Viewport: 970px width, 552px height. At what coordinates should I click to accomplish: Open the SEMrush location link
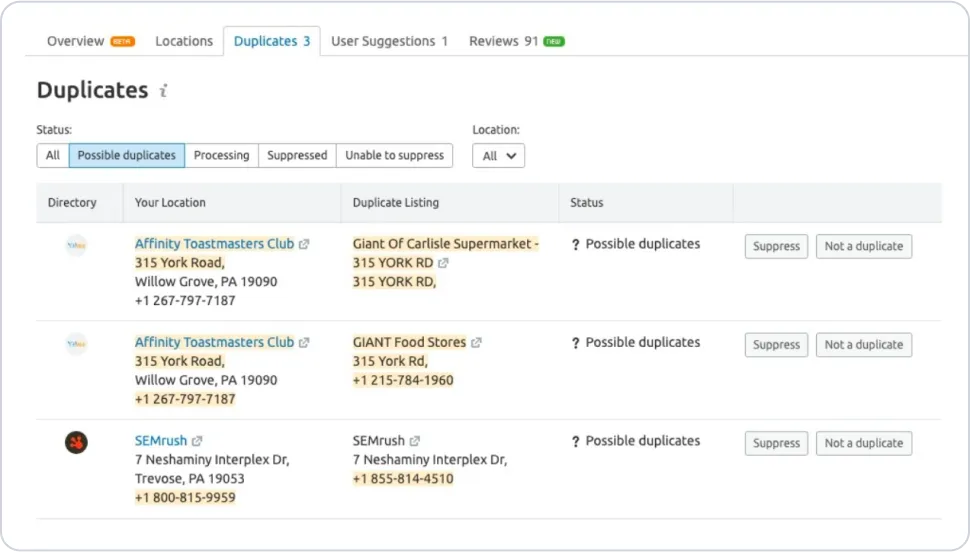[x=161, y=441]
